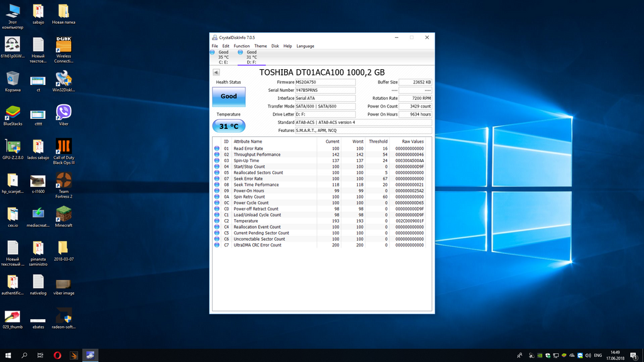Screen dimensions: 644x362
Task: Open the Function menu
Action: [241, 46]
